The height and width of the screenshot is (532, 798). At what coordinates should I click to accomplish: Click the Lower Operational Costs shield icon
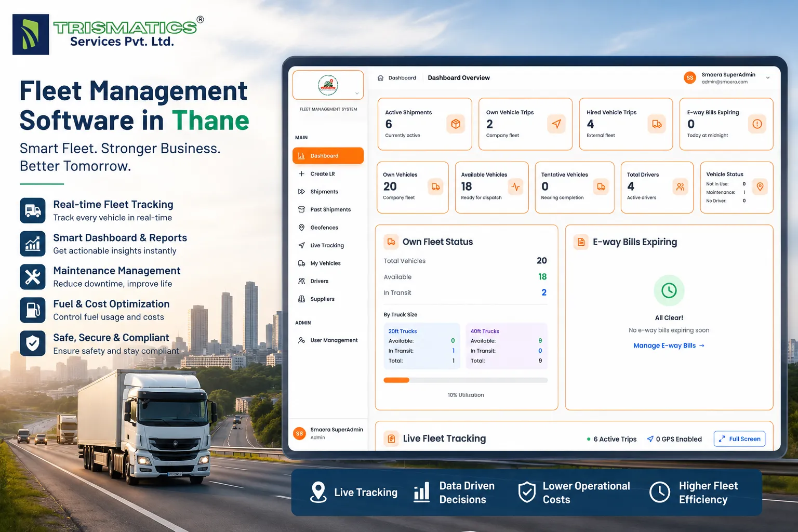[527, 492]
